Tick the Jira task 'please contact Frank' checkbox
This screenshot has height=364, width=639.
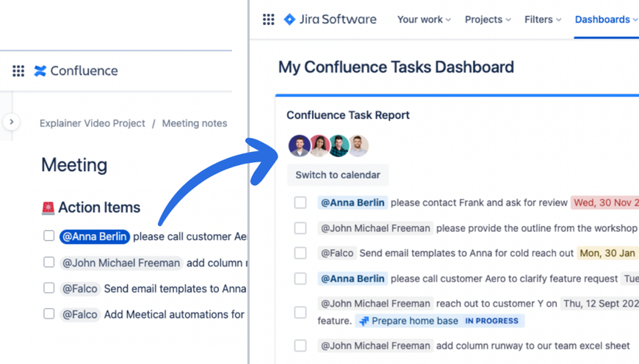tap(300, 203)
